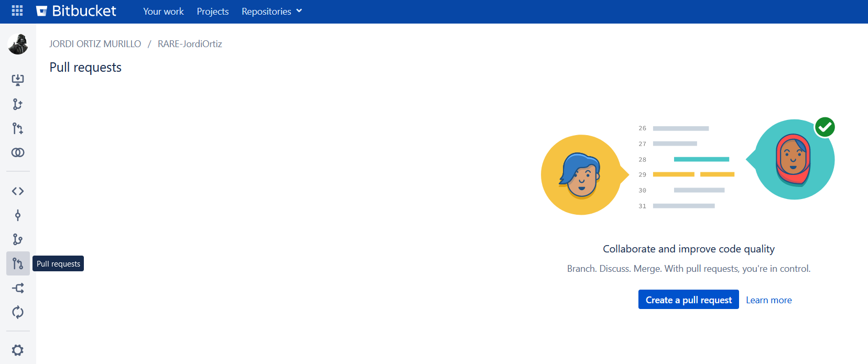This screenshot has width=868, height=364.
Task: Open the Commits icon in sidebar
Action: (x=18, y=215)
